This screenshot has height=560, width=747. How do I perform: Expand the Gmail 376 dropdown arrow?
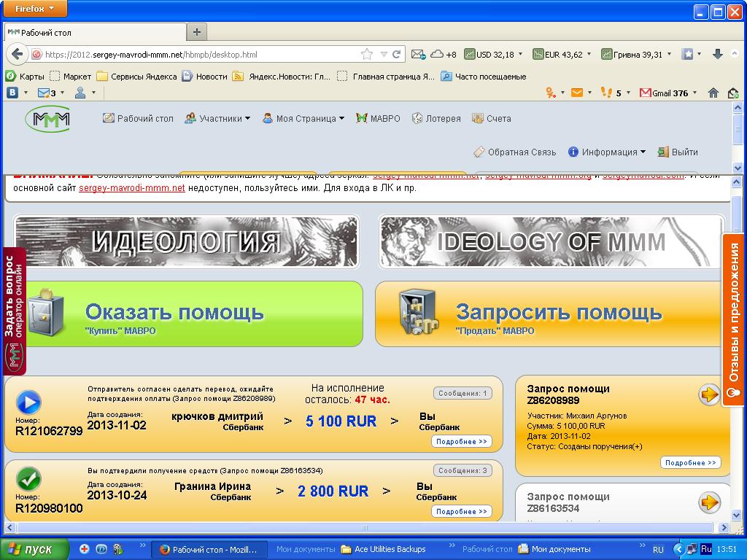[x=694, y=93]
